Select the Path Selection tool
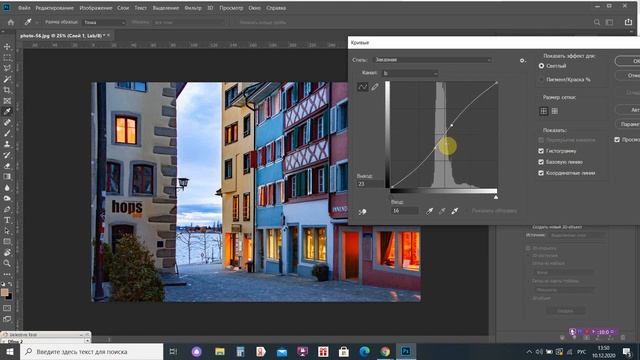Image resolution: width=640 pixels, height=360 pixels. click(7, 231)
